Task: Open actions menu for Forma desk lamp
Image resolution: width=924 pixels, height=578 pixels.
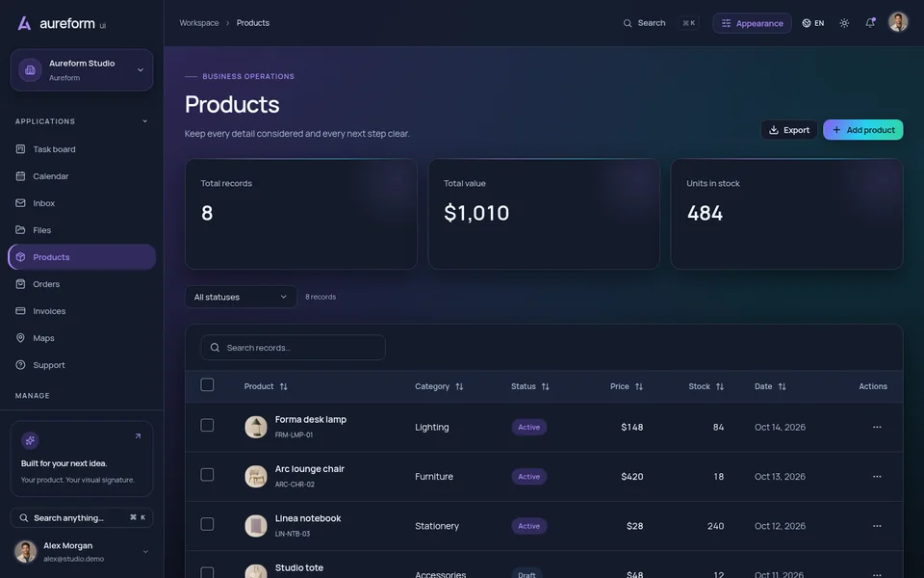Action: 877,427
